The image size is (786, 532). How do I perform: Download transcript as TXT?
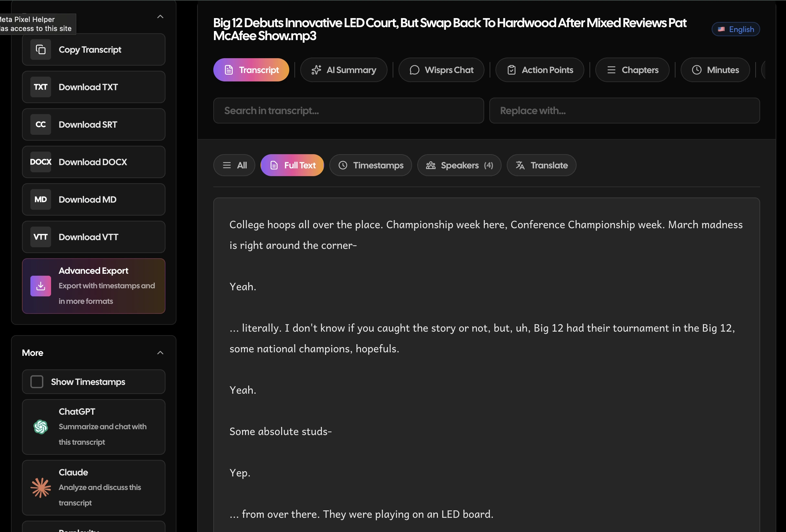coord(94,87)
